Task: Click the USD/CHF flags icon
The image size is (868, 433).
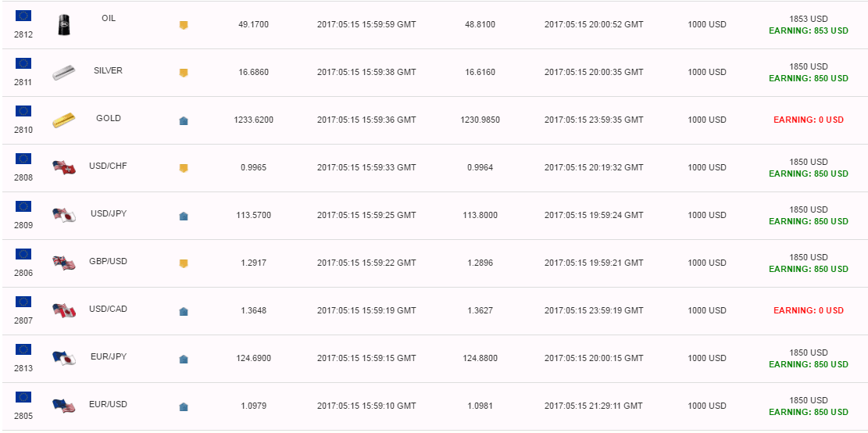Action: click(63, 168)
